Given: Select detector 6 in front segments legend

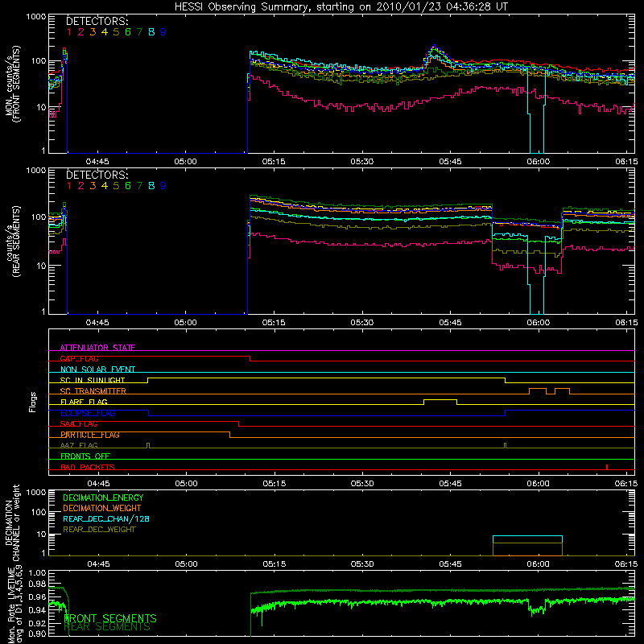Looking at the screenshot, I should (128, 32).
